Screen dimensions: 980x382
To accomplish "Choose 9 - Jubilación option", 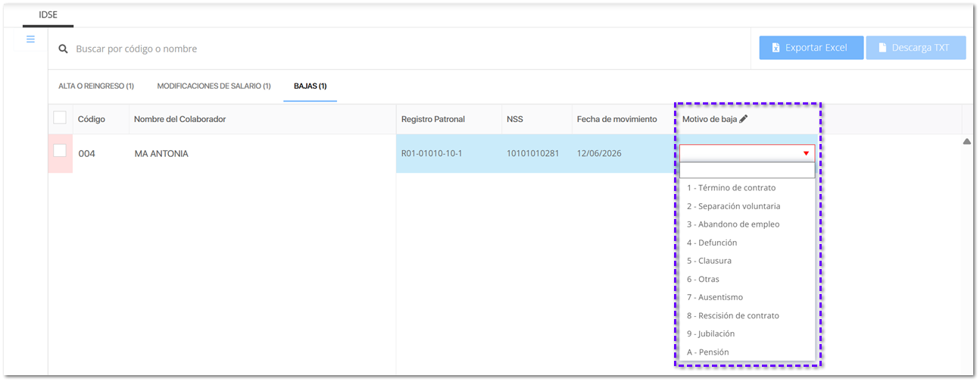I will (747, 333).
